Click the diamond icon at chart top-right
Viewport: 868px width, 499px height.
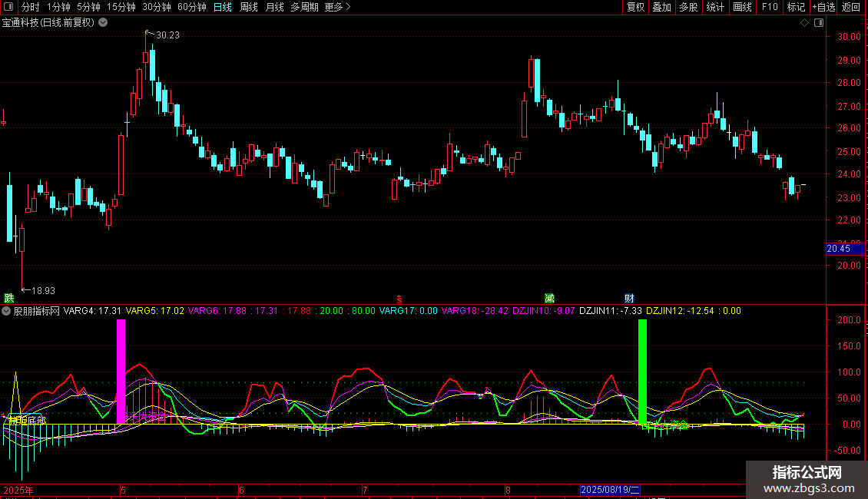(804, 23)
